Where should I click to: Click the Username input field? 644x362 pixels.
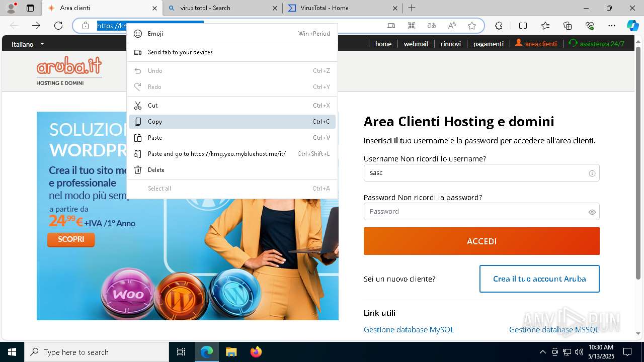481,173
